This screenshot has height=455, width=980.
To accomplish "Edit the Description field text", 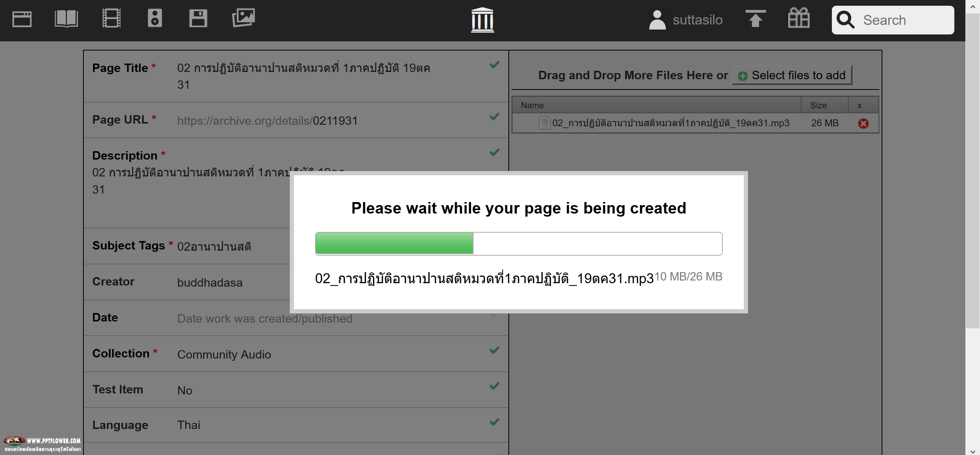I will (x=218, y=181).
